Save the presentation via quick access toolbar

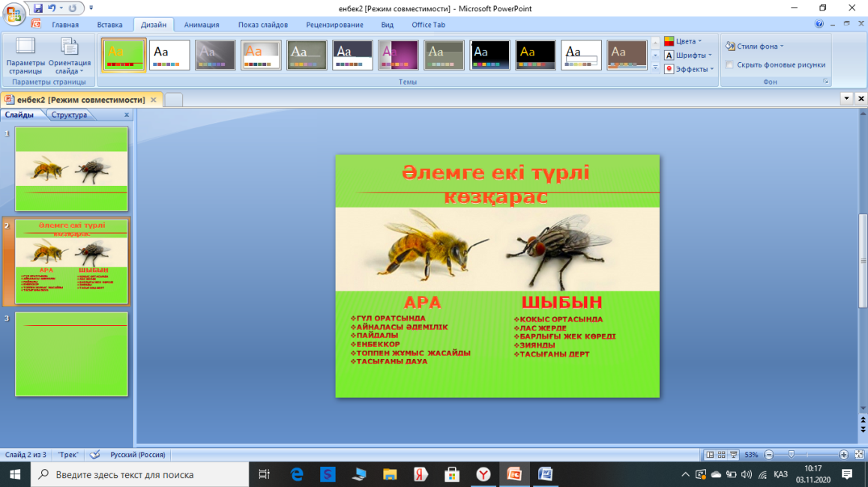point(37,8)
